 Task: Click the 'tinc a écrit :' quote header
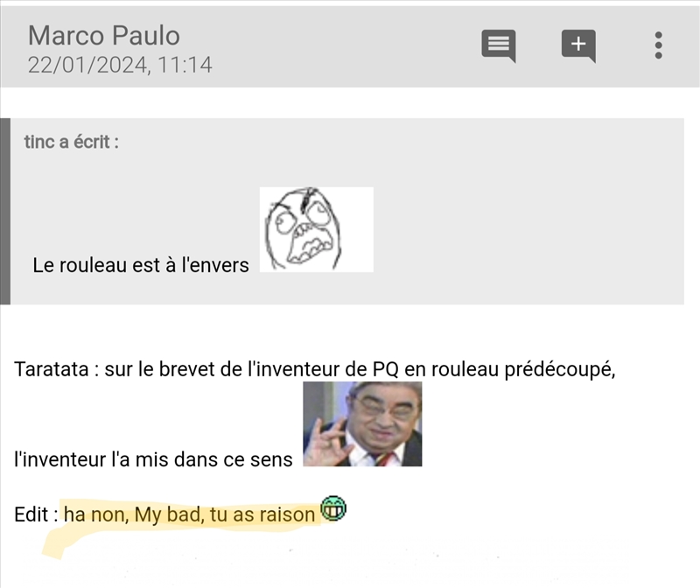[x=72, y=142]
